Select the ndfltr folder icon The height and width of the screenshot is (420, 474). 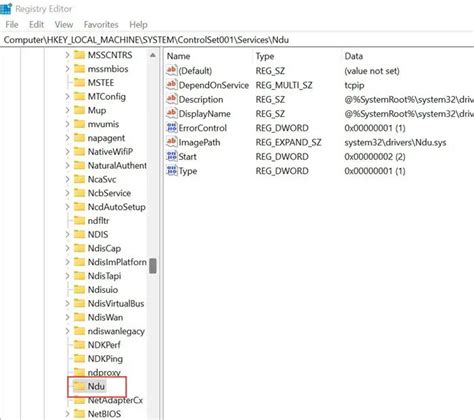click(79, 220)
